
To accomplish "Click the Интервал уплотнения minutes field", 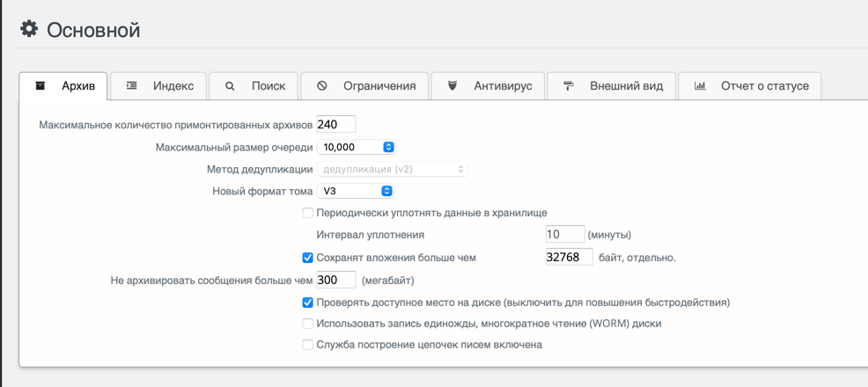I will [x=564, y=235].
